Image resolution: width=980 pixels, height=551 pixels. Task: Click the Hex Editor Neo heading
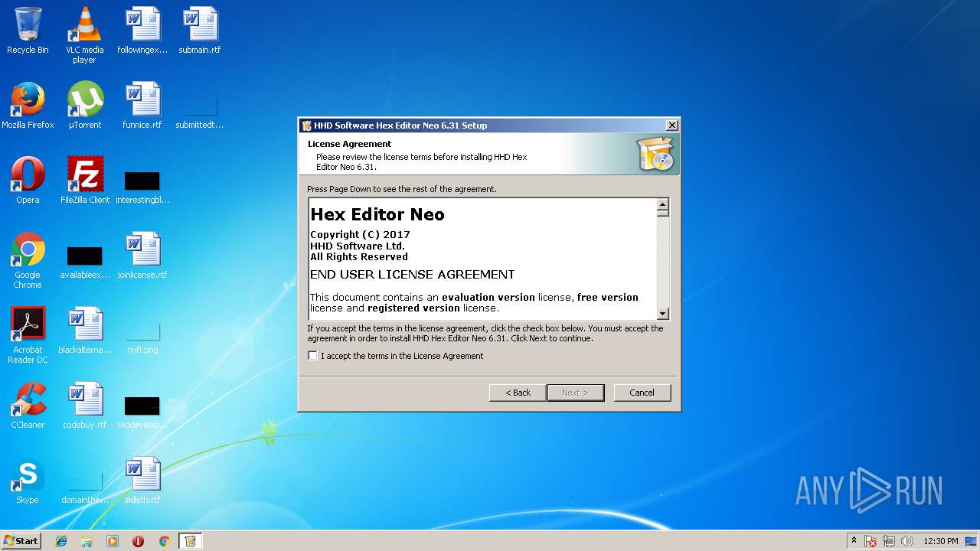(x=377, y=214)
